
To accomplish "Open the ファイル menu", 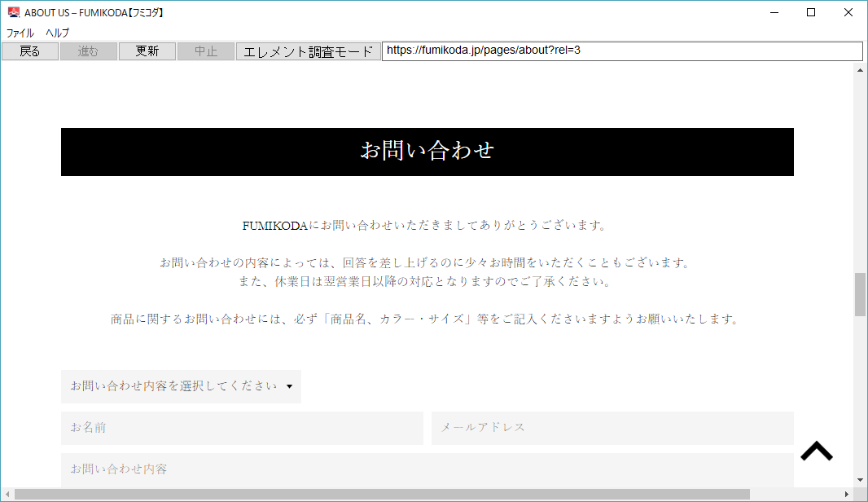I will pyautogui.click(x=20, y=33).
